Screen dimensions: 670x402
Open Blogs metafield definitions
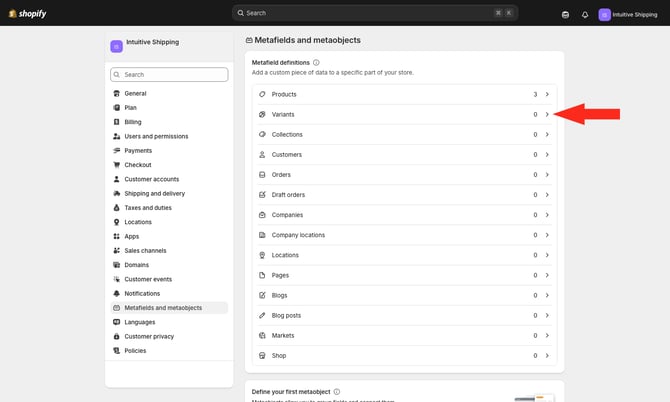click(404, 295)
